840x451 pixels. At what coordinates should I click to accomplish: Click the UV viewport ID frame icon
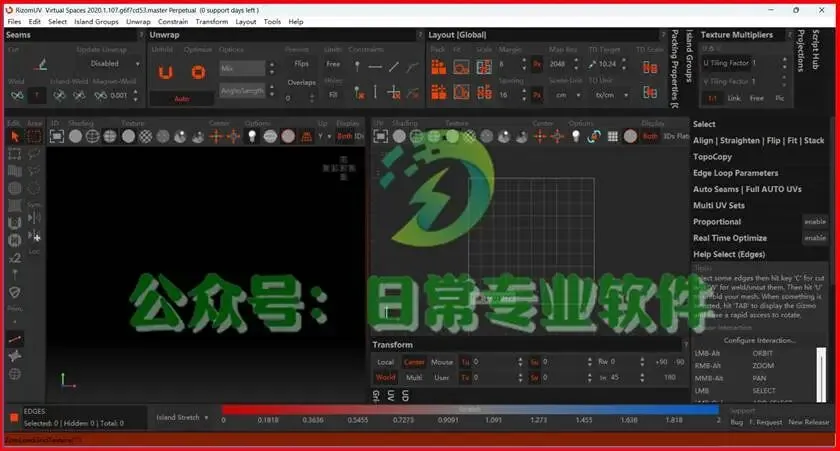(x=380, y=137)
